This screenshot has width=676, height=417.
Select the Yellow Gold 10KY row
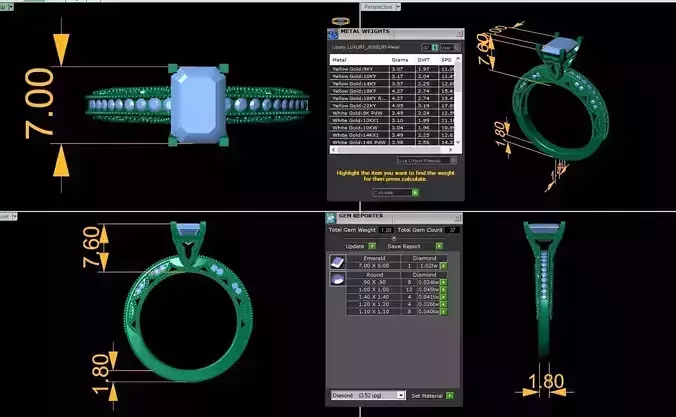pos(392,76)
